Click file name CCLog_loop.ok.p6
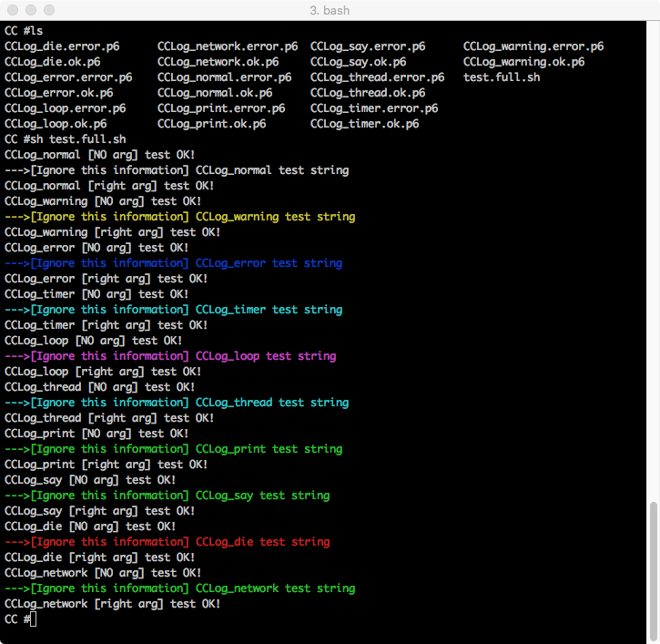 point(56,124)
